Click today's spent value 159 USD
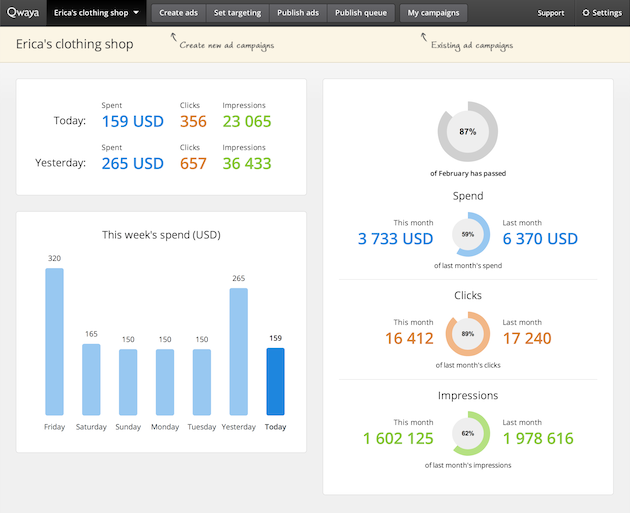 [133, 121]
